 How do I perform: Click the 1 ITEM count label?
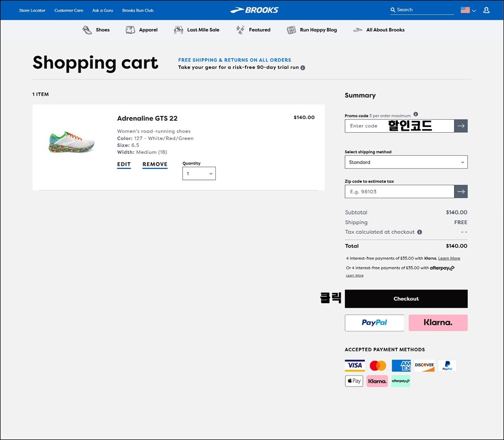(40, 94)
